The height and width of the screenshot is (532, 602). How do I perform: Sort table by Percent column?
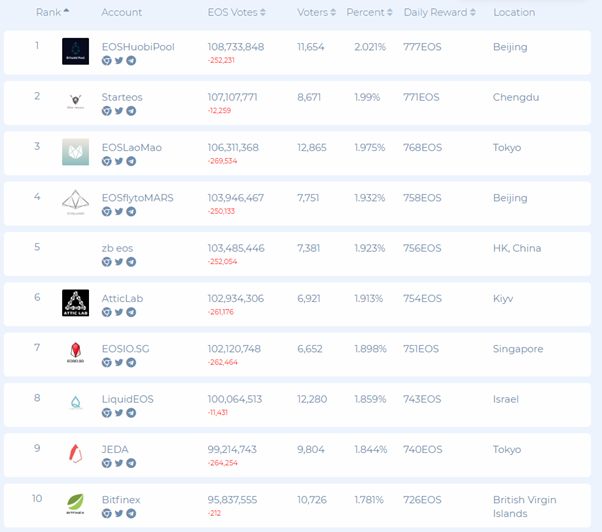tap(369, 12)
